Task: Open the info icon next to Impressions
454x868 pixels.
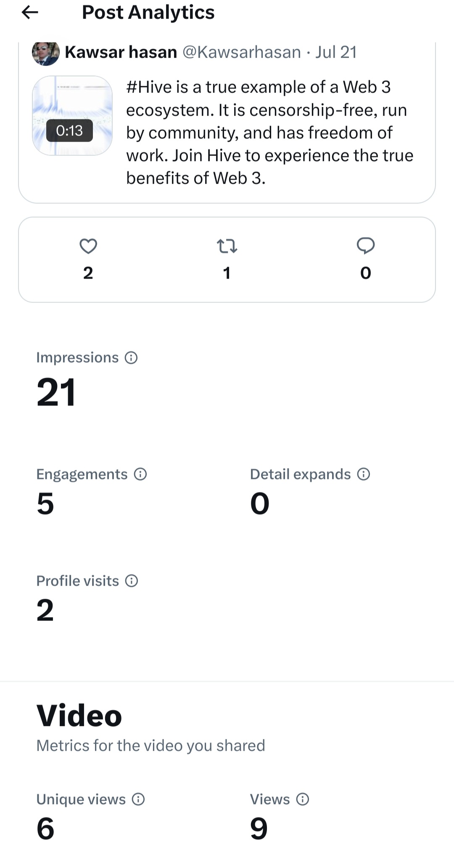Action: pyautogui.click(x=131, y=358)
